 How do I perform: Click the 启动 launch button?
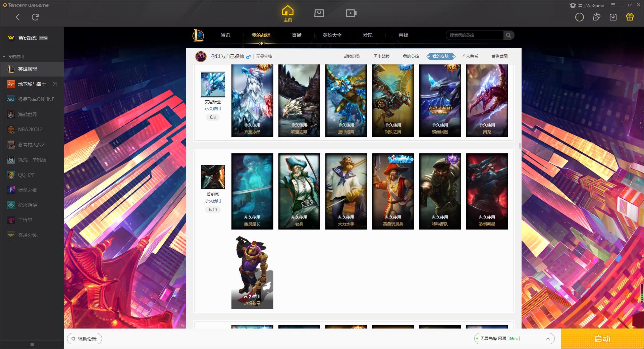tap(602, 339)
